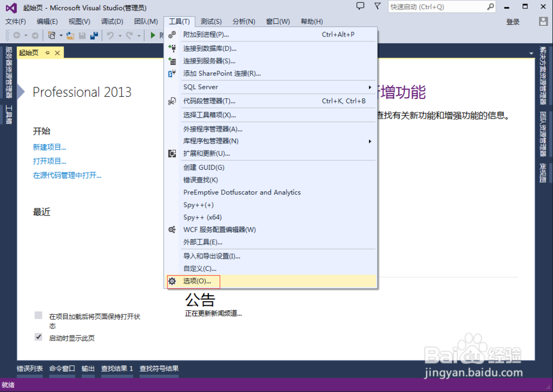
Task: Open the 工具箱 side panel tab
Action: [x=9, y=115]
